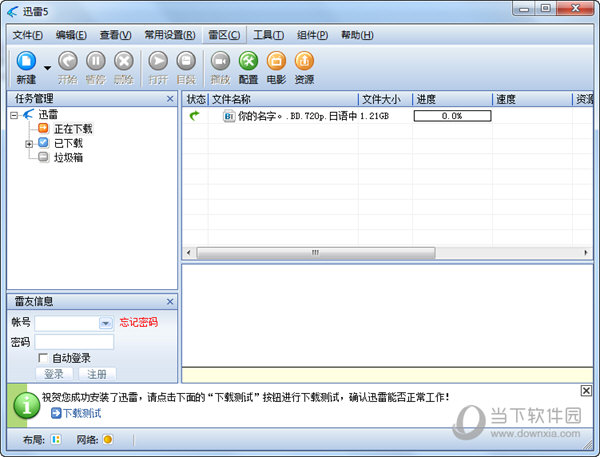The height and width of the screenshot is (457, 600).
Task: Select the 迅雷 root tree item
Action: pyautogui.click(x=48, y=114)
